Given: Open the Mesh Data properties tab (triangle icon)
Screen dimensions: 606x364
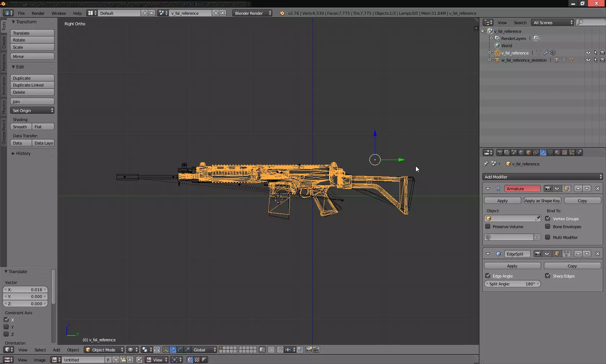Looking at the screenshot, I should point(550,152).
